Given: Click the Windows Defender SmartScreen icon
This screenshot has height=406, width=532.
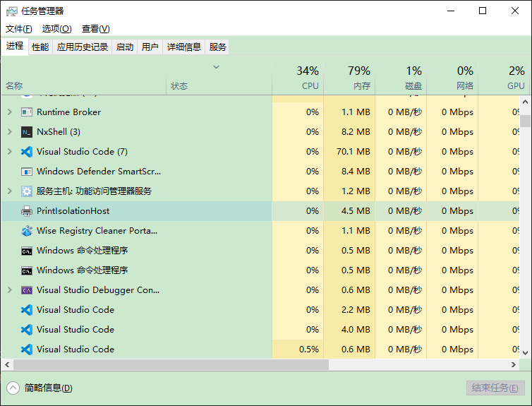Looking at the screenshot, I should pyautogui.click(x=27, y=172).
